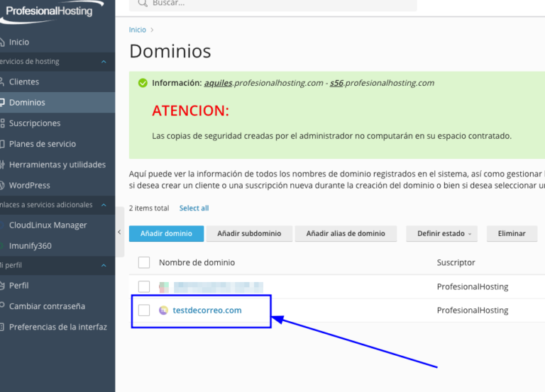The width and height of the screenshot is (545, 392).
Task: Tick the Nombre de dominio header checkbox
Action: [144, 262]
